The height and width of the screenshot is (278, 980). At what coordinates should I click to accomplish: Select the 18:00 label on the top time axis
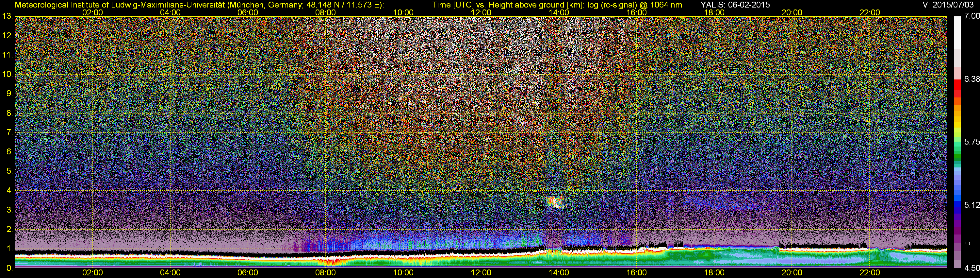point(714,12)
